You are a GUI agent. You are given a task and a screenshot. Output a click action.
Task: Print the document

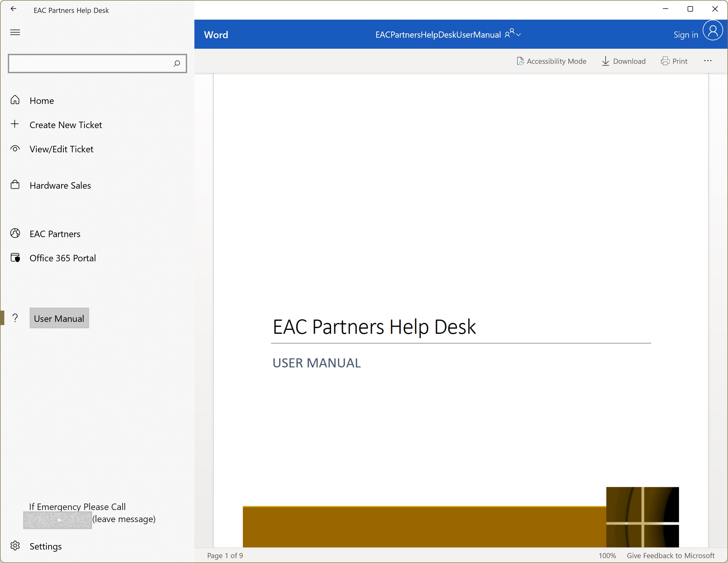[674, 61]
